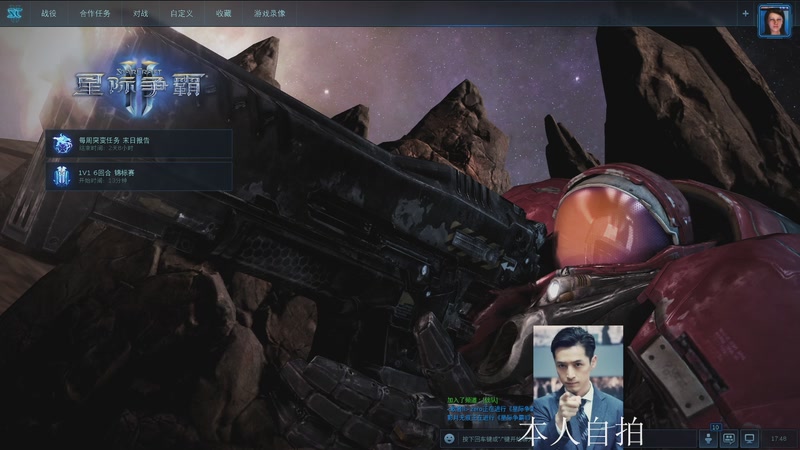Open the 战役 (Campaign) tab

pos(49,14)
